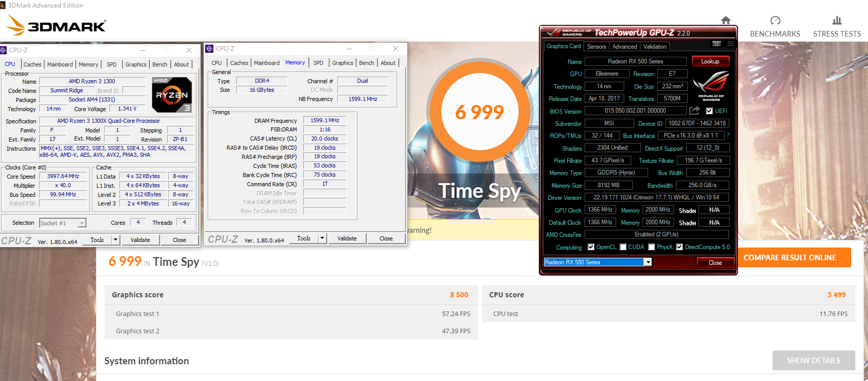The image size is (868, 381).
Task: Click the CPU score 3 499 value
Action: (837, 295)
